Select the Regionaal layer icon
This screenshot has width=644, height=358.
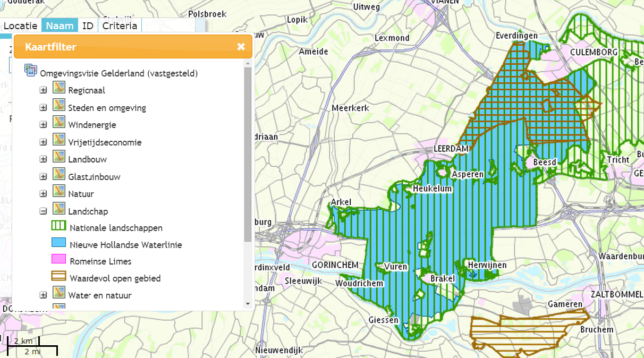pos(59,90)
